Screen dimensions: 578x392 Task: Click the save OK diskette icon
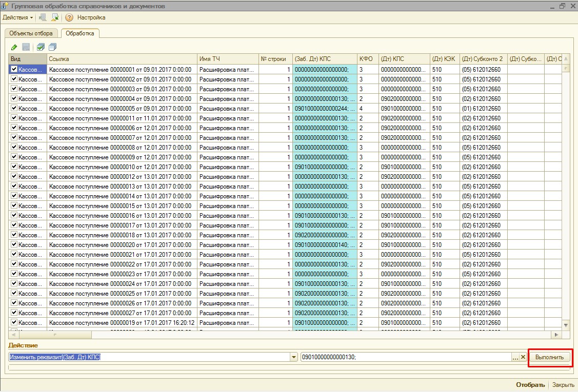pyautogui.click(x=26, y=47)
